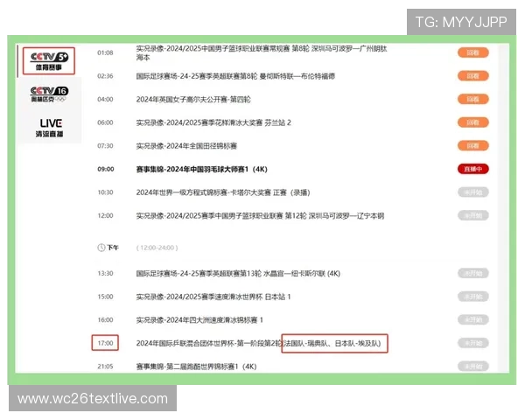Open the 国际乒联混合团体世界杯 program title
Viewport: 525px width, 420px height.
[258, 343]
